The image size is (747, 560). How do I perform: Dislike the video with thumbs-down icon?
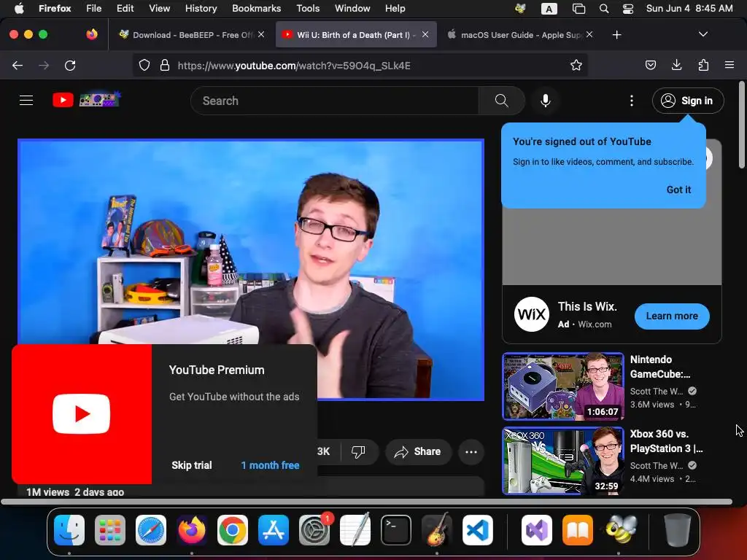(358, 451)
